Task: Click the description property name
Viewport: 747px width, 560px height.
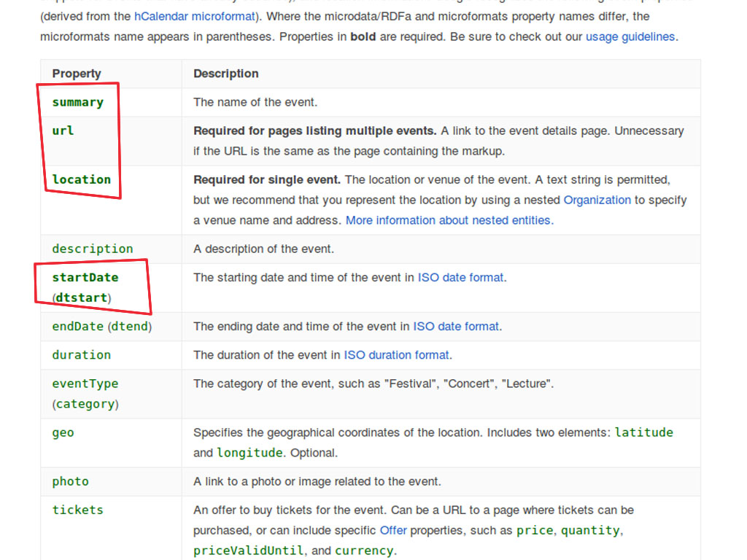Action: point(93,249)
